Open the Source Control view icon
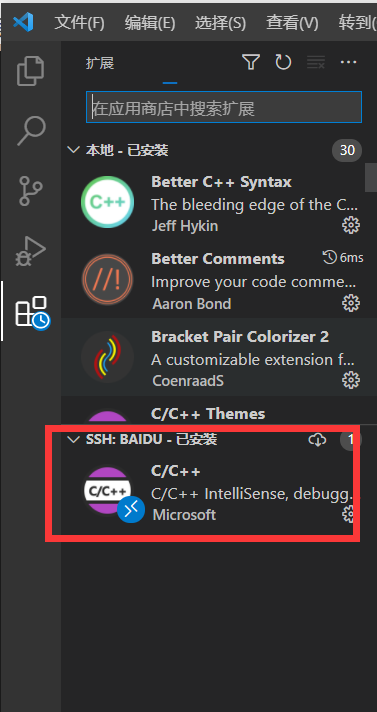The height and width of the screenshot is (712, 377). [30, 191]
